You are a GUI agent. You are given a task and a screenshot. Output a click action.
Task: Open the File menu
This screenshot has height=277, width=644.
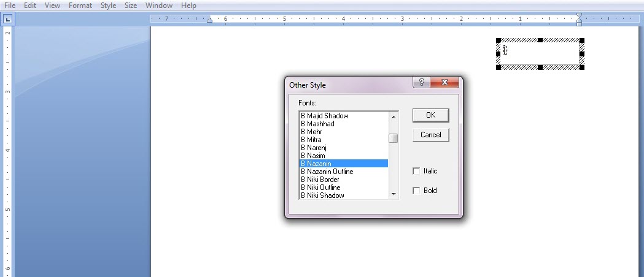[x=10, y=6]
